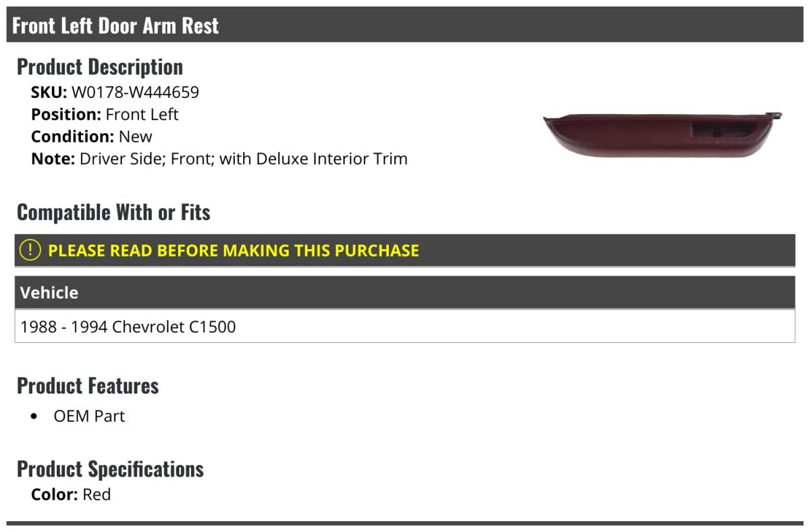
Task: Click the Front Left position value
Action: tap(142, 114)
